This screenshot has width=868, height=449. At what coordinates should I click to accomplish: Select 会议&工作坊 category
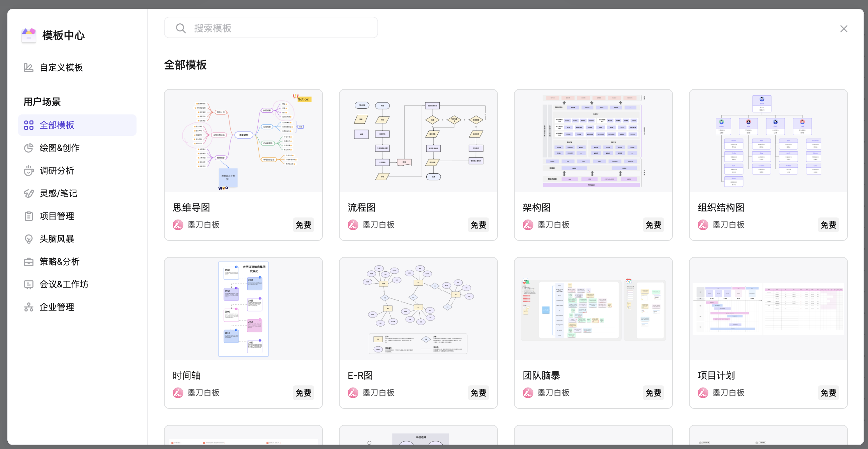[77, 285]
